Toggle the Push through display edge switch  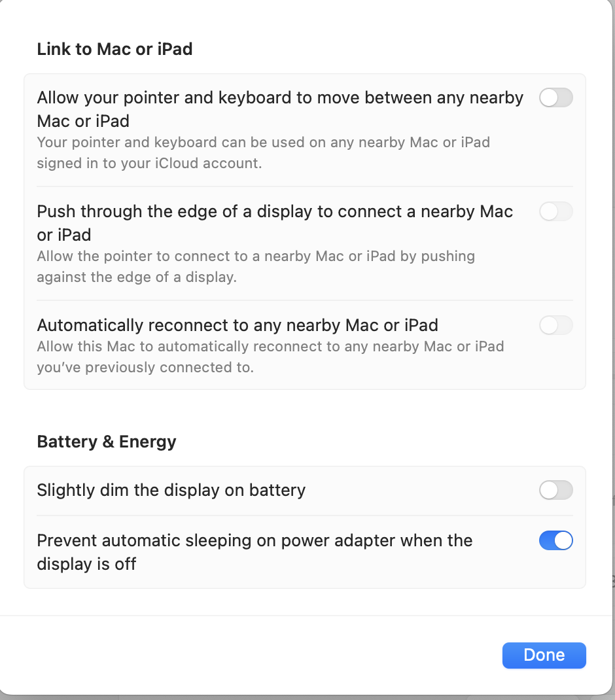(555, 212)
